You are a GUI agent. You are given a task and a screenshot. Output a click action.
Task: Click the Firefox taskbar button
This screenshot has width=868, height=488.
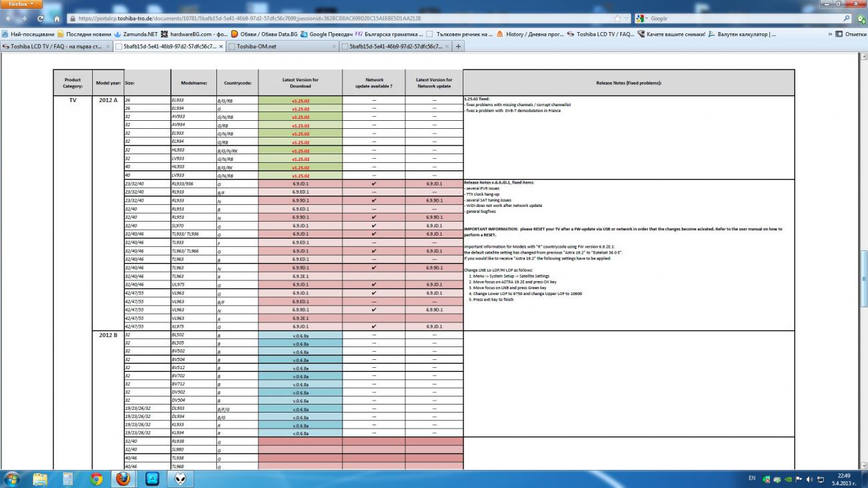coord(124,479)
